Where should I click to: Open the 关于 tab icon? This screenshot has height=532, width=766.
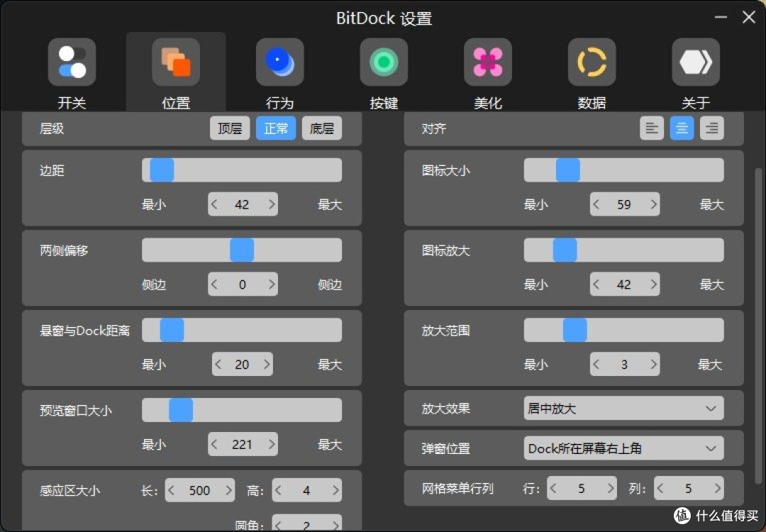pos(696,62)
